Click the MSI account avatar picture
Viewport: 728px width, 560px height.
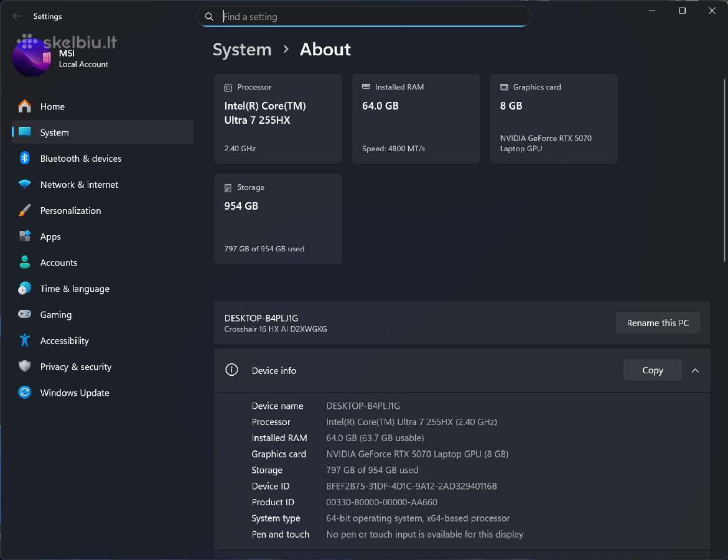tap(32, 57)
